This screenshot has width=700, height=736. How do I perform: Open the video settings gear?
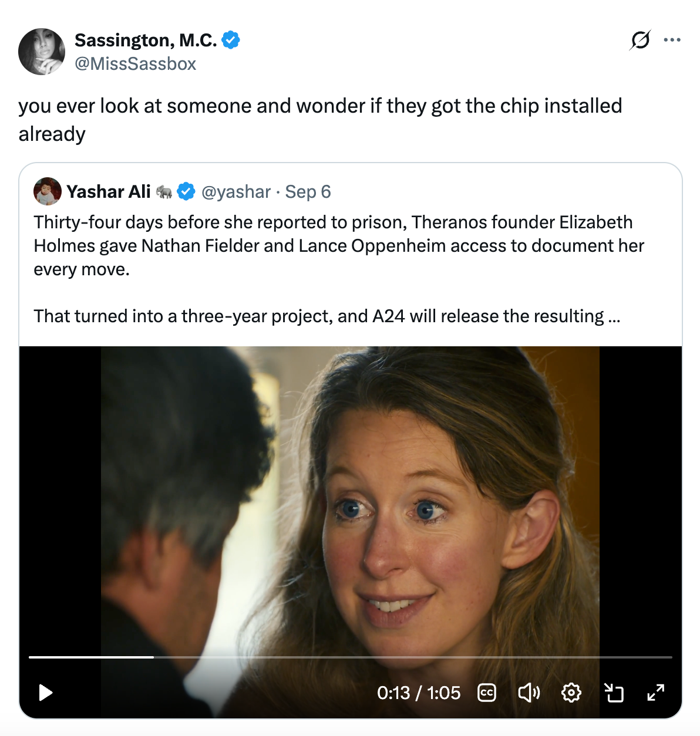571,693
